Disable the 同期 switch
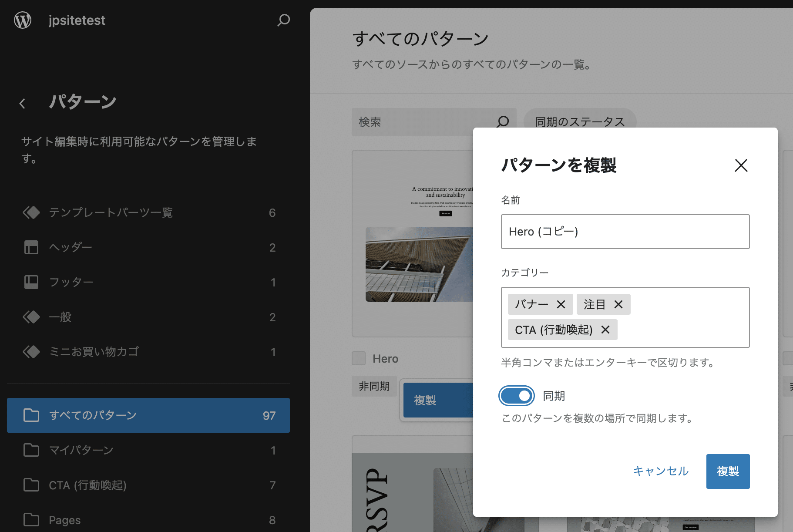 [516, 395]
